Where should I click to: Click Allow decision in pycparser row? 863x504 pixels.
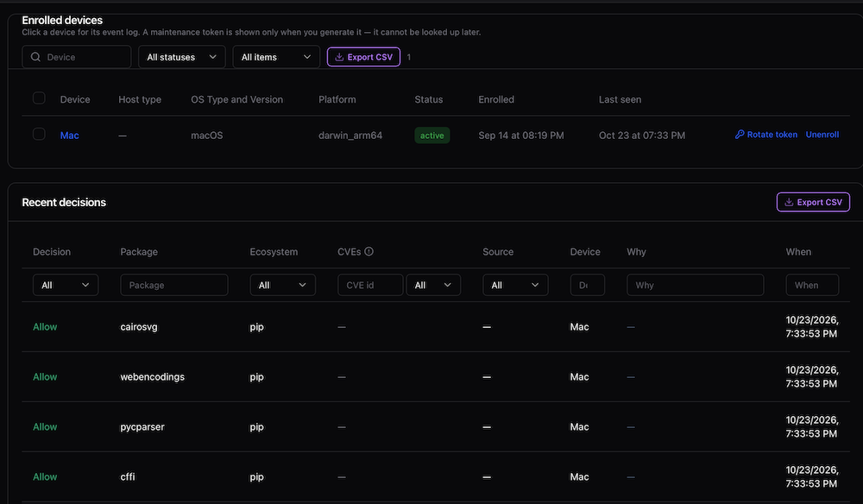pos(45,427)
